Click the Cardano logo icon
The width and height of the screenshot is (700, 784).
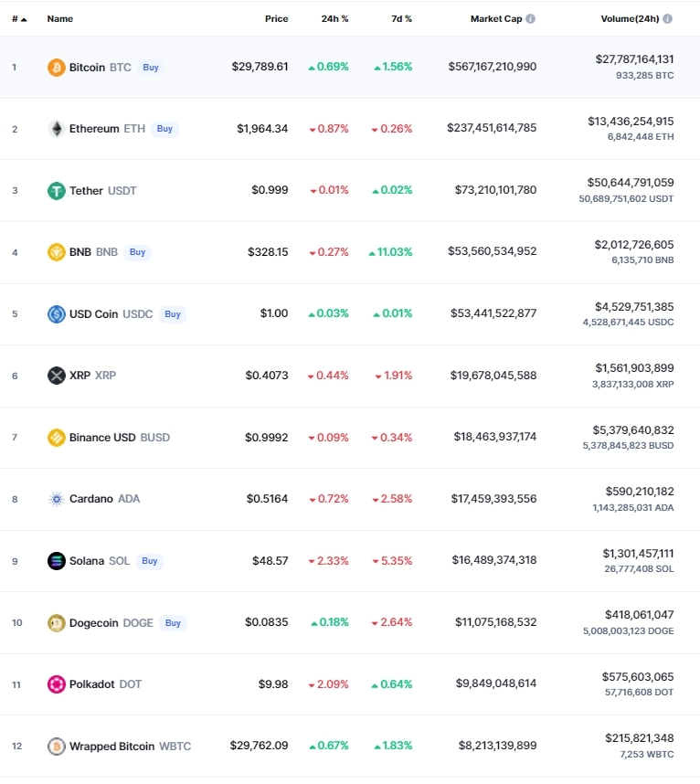tap(57, 499)
